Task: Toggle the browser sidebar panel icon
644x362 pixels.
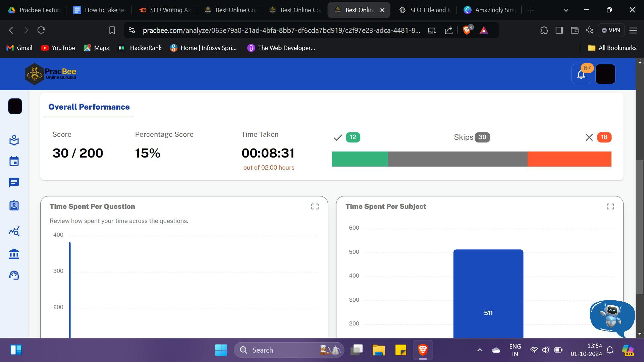Action: pos(559,30)
